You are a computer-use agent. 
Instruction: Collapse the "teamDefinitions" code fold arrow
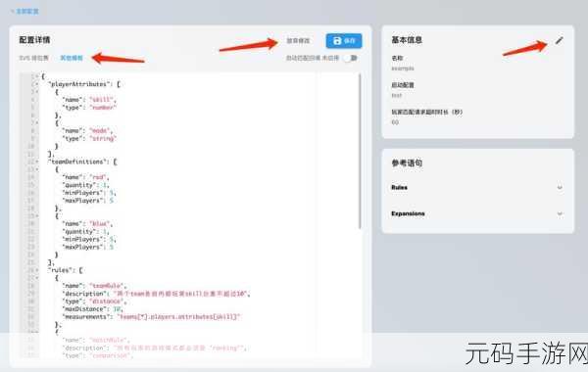[37, 162]
